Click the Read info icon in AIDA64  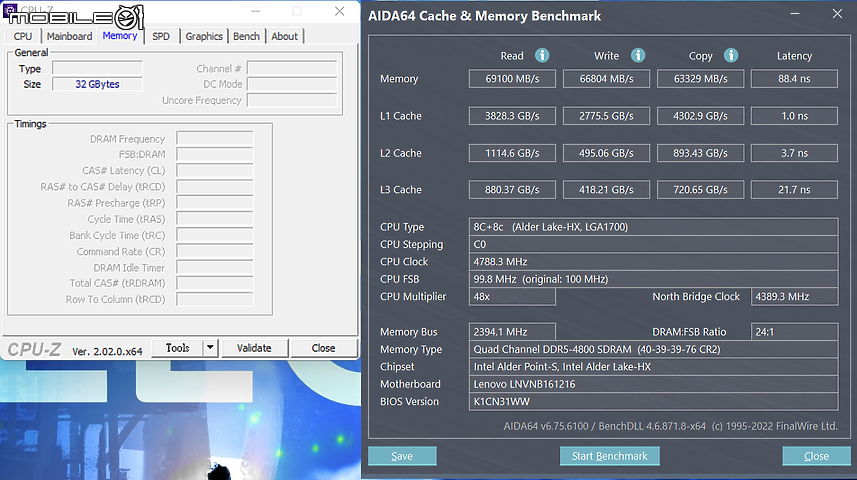pos(542,55)
